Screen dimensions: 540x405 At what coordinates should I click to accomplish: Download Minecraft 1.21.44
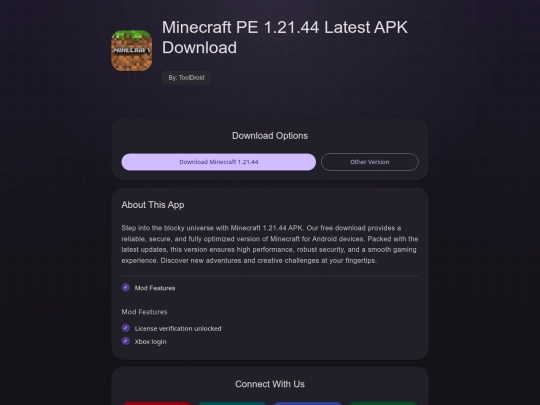pyautogui.click(x=219, y=162)
